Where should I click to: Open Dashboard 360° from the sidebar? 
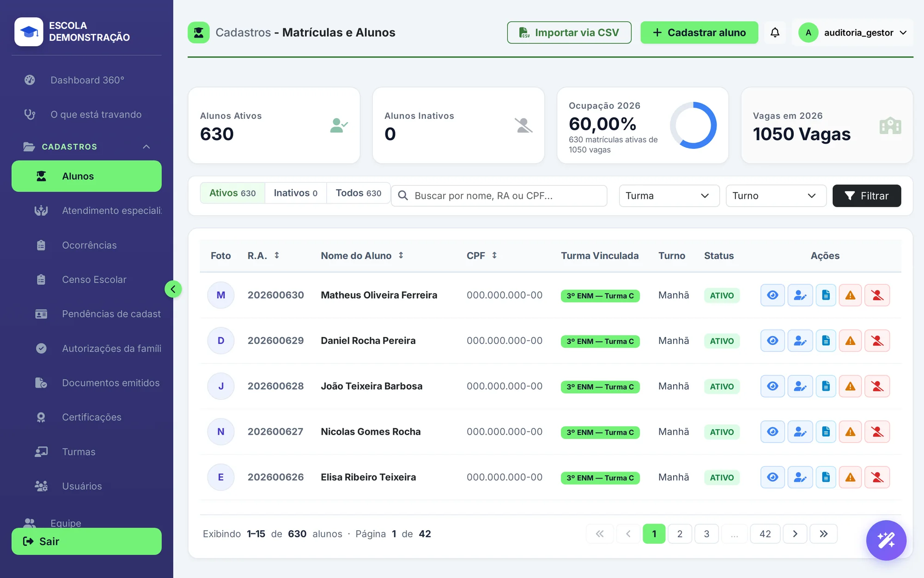(87, 80)
